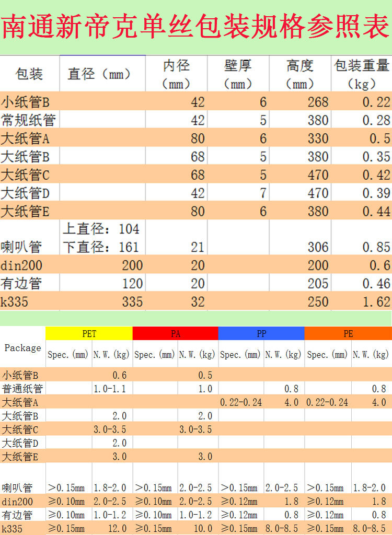Select the 直径（mm）column header
The width and height of the screenshot is (392, 535).
(99, 74)
